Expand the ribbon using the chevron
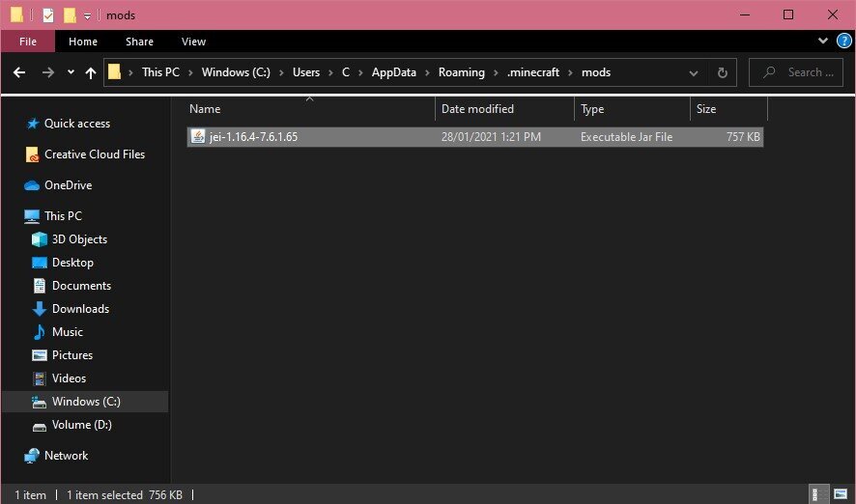Image resolution: width=856 pixels, height=504 pixels. pos(823,41)
